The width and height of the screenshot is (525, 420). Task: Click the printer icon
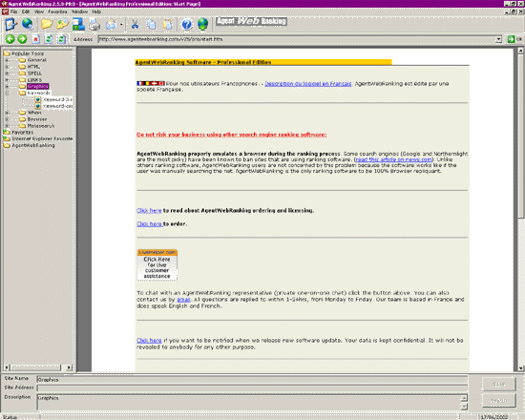[94, 25]
